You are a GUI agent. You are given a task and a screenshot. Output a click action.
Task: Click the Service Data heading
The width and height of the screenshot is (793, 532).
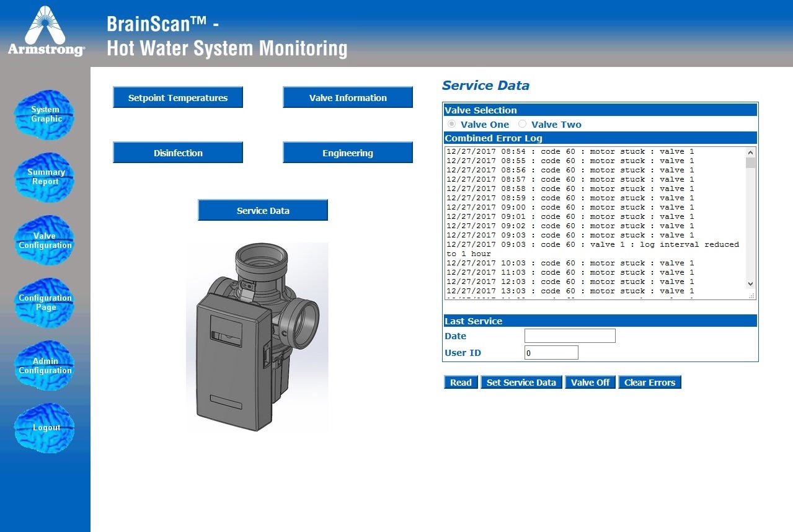click(485, 86)
